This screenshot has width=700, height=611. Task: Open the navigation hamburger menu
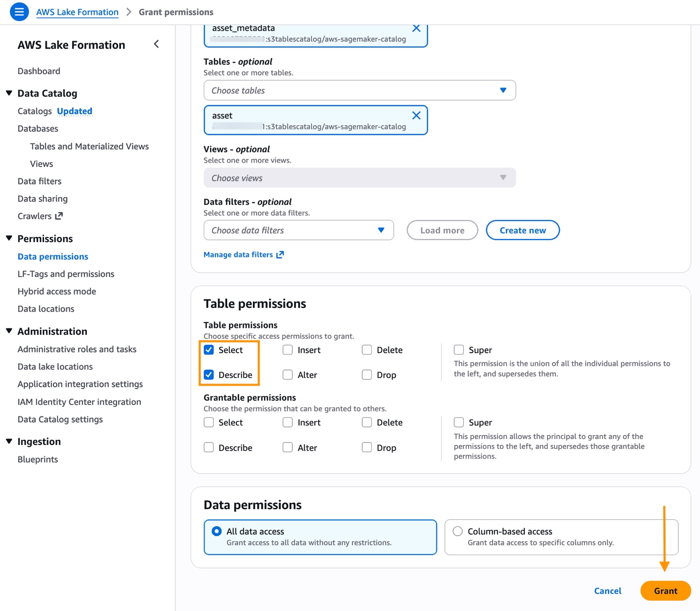coord(19,11)
